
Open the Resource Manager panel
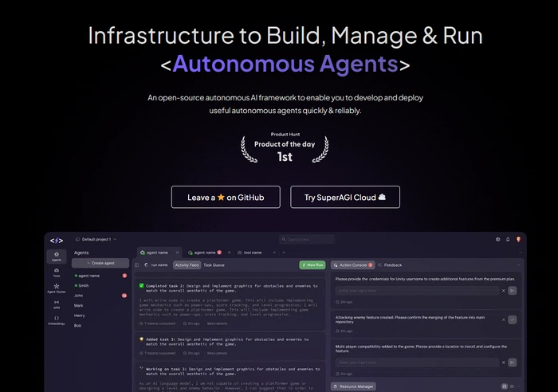click(353, 386)
